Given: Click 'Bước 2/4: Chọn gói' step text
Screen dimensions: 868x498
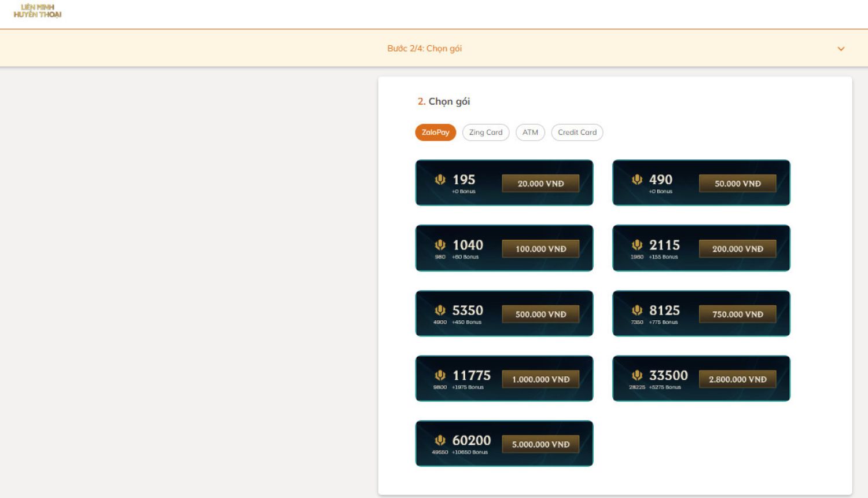Looking at the screenshot, I should tap(424, 49).
